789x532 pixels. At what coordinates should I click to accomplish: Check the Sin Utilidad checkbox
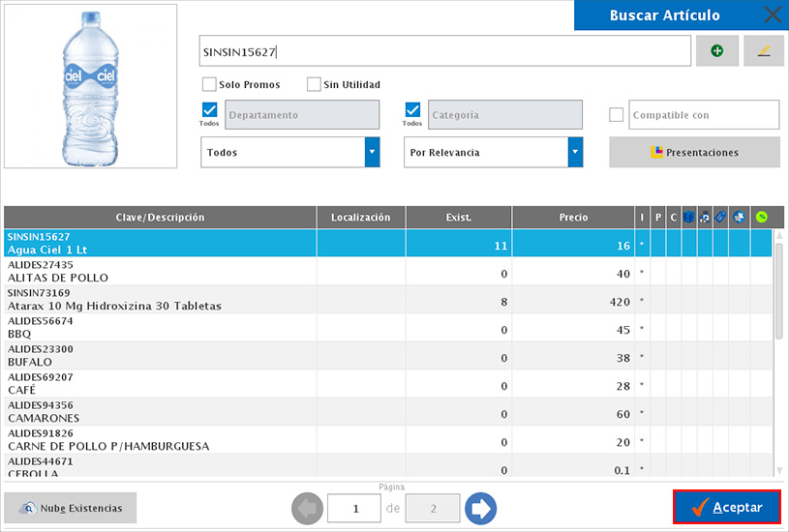click(x=314, y=84)
